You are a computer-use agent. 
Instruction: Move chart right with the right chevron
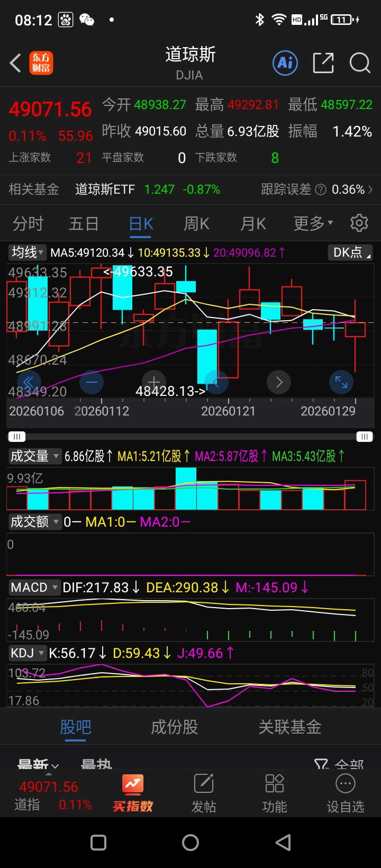(279, 382)
